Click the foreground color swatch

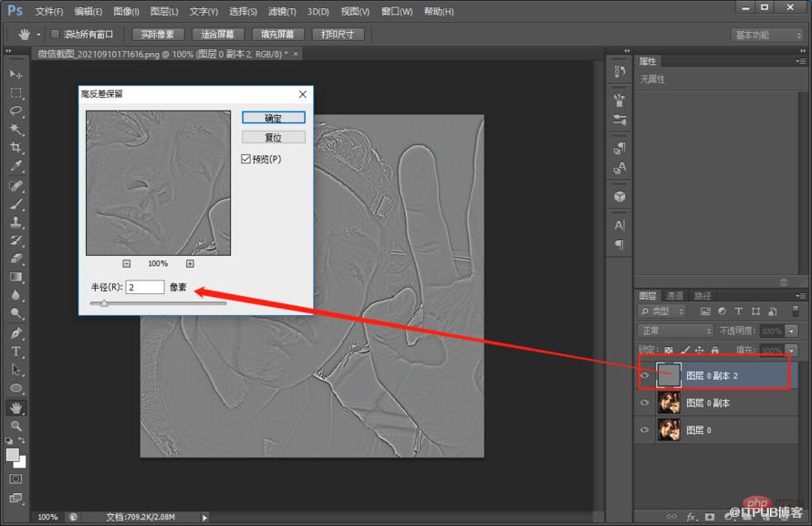13,455
